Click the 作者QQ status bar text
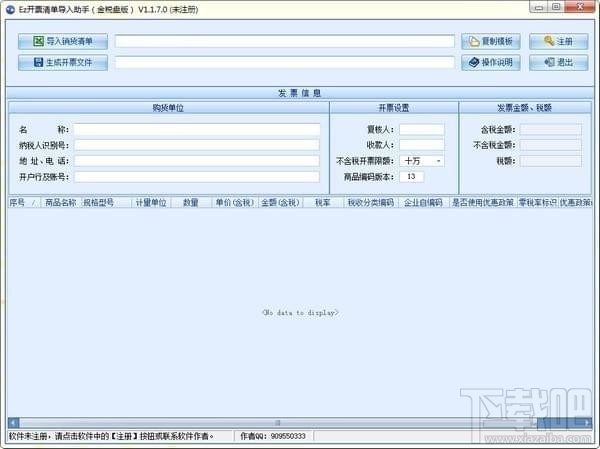 coord(273,436)
